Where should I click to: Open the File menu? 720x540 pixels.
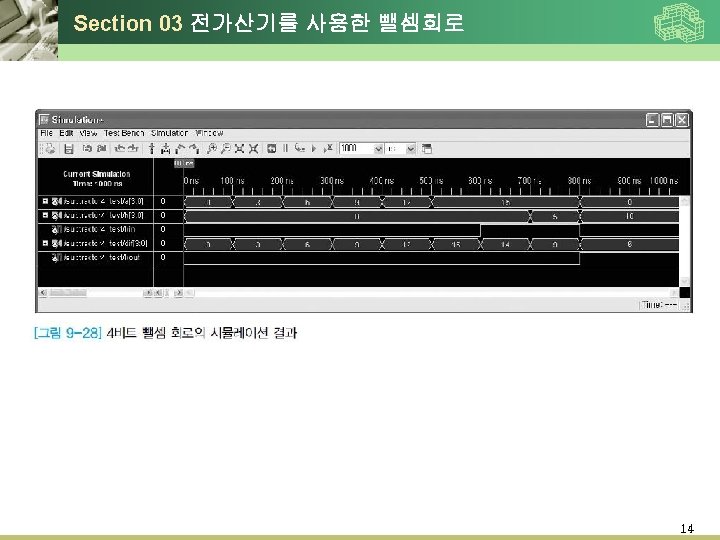coord(46,133)
